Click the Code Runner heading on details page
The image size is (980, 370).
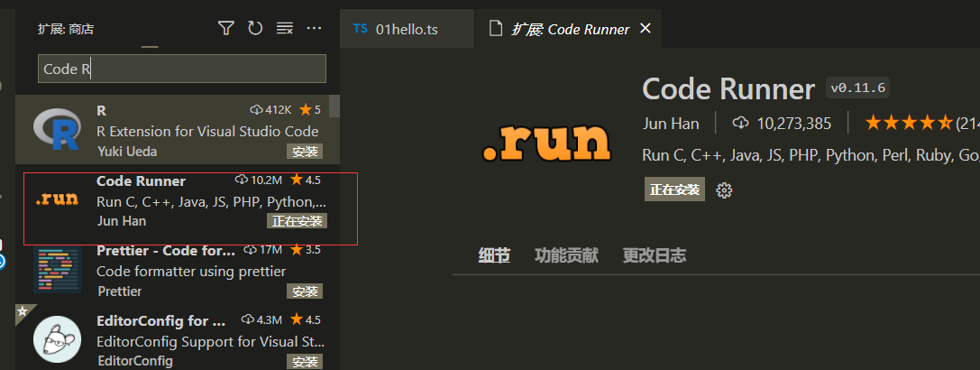(x=728, y=89)
